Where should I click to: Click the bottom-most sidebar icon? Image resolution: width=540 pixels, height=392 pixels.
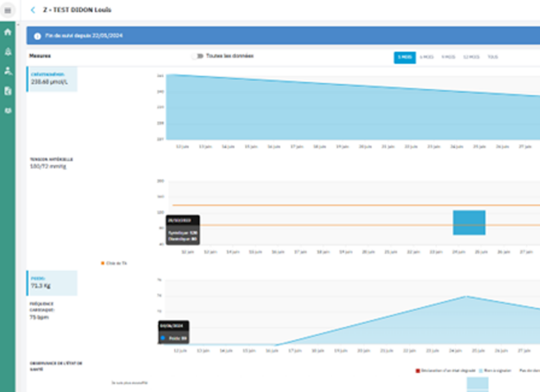(x=7, y=111)
